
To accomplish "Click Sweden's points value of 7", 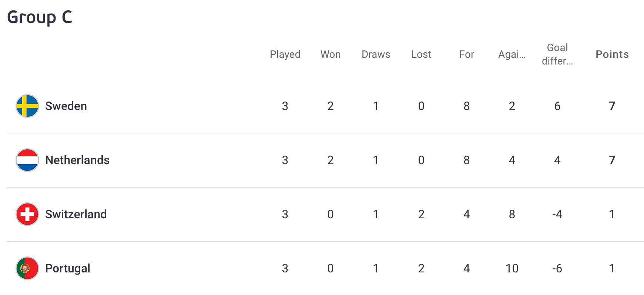I will 612,106.
